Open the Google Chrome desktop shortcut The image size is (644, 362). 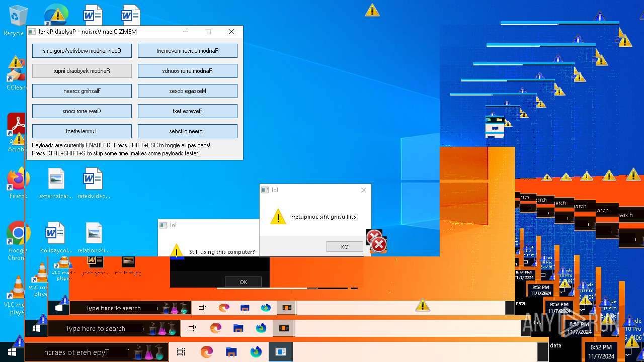coord(17,240)
